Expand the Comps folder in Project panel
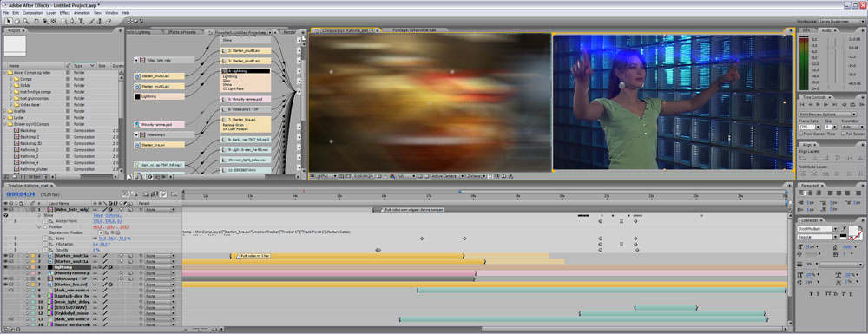Image resolution: width=868 pixels, height=334 pixels. coord(10,79)
